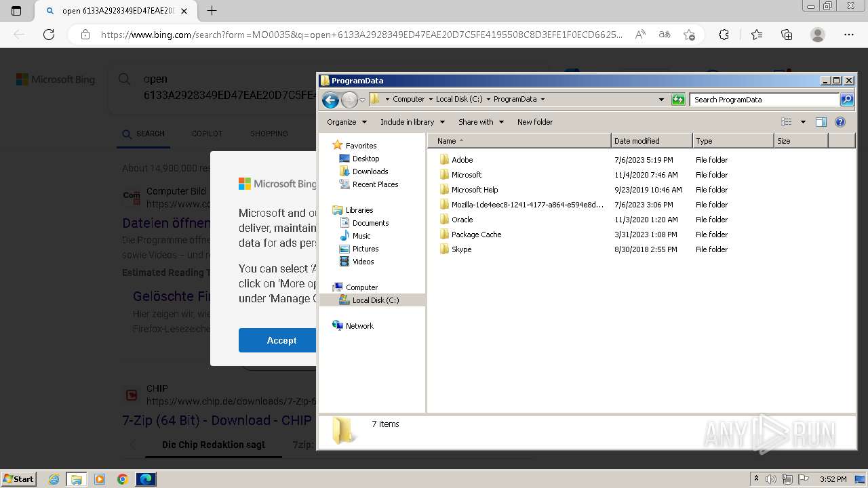Click Libraries in the navigation pane
Viewport: 868px width, 488px height.
(x=359, y=210)
